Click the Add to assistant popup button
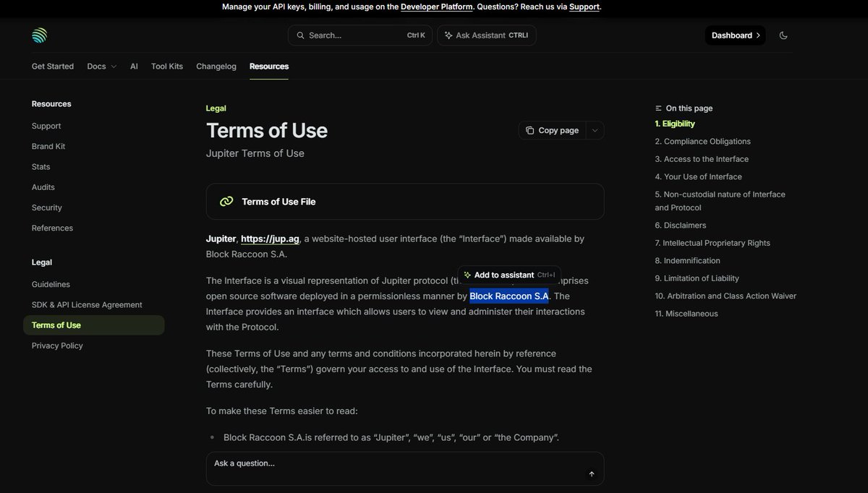The image size is (868, 493). pyautogui.click(x=509, y=275)
